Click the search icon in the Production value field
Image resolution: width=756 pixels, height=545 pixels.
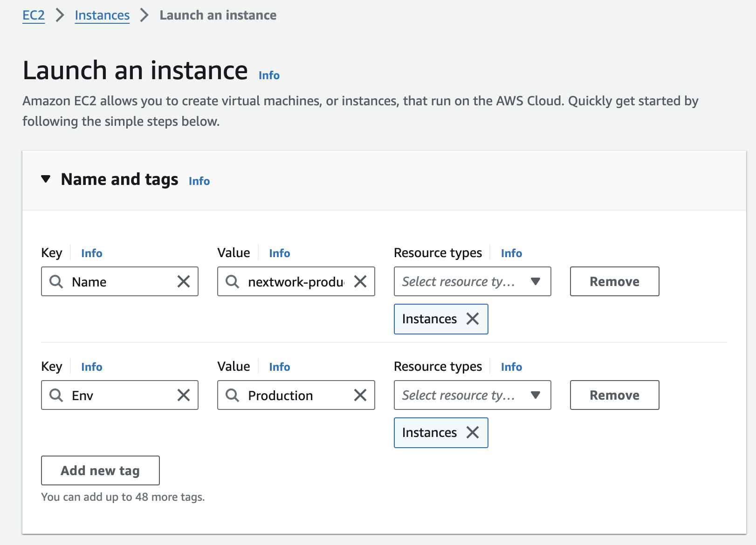click(232, 395)
